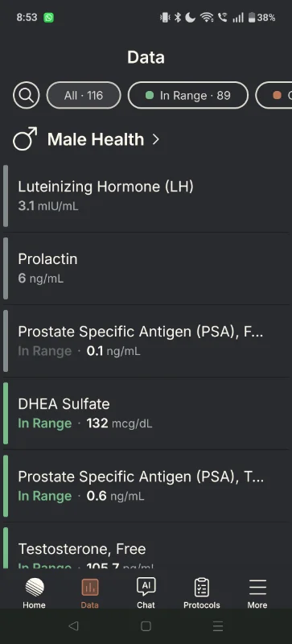This screenshot has width=292, height=644.
Task: Select the In Range · 89 filter
Action: [x=188, y=95]
